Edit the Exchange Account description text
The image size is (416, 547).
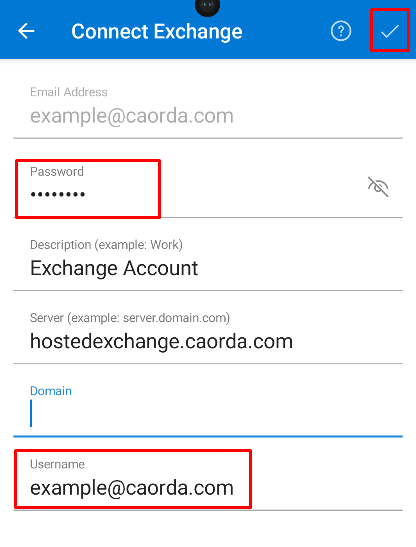click(x=114, y=268)
